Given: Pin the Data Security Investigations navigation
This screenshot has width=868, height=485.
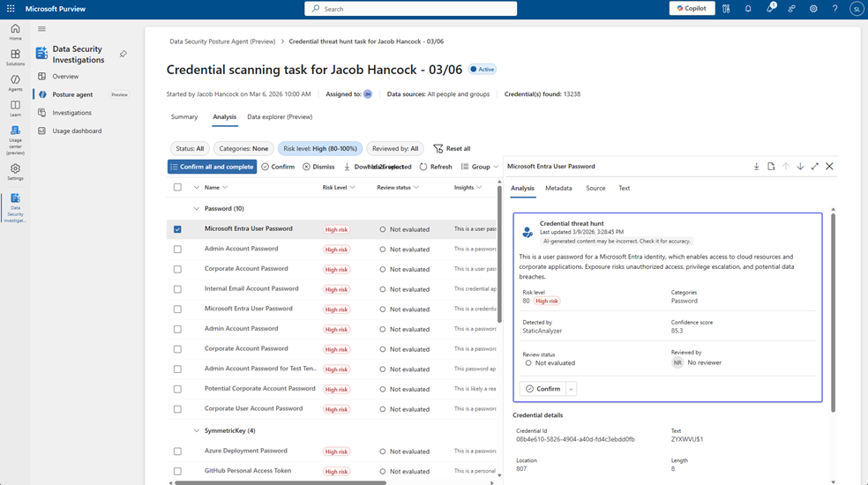Looking at the screenshot, I should pyautogui.click(x=123, y=55).
